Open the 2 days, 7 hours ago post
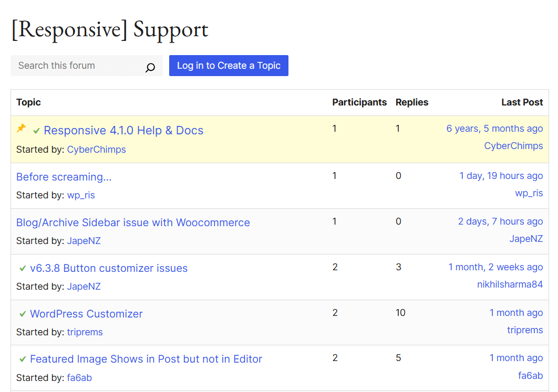The image size is (558, 392). coord(500,221)
